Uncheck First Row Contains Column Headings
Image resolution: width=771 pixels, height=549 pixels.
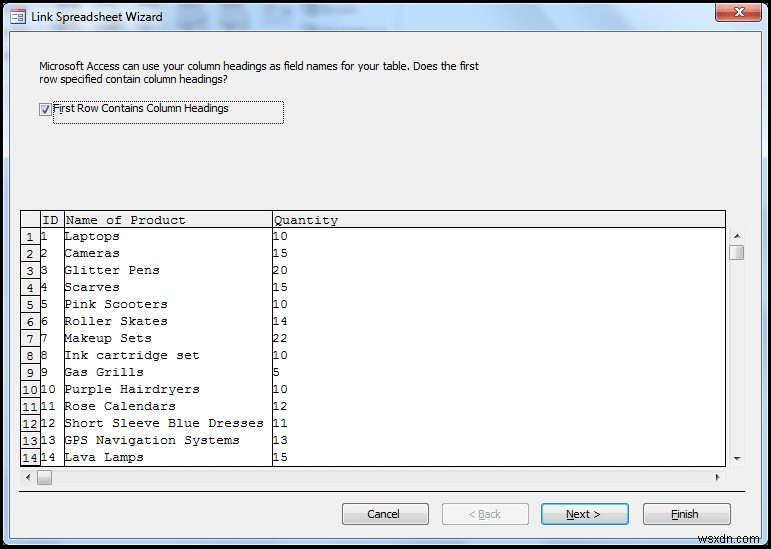tap(45, 110)
